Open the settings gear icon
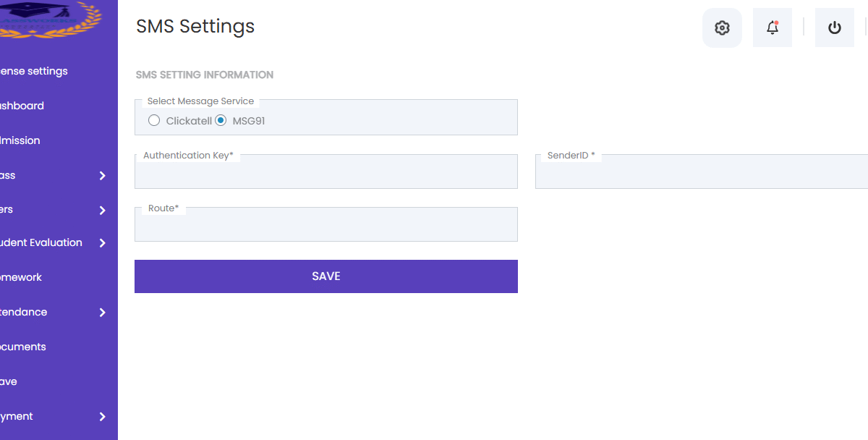The height and width of the screenshot is (440, 868). point(722,28)
